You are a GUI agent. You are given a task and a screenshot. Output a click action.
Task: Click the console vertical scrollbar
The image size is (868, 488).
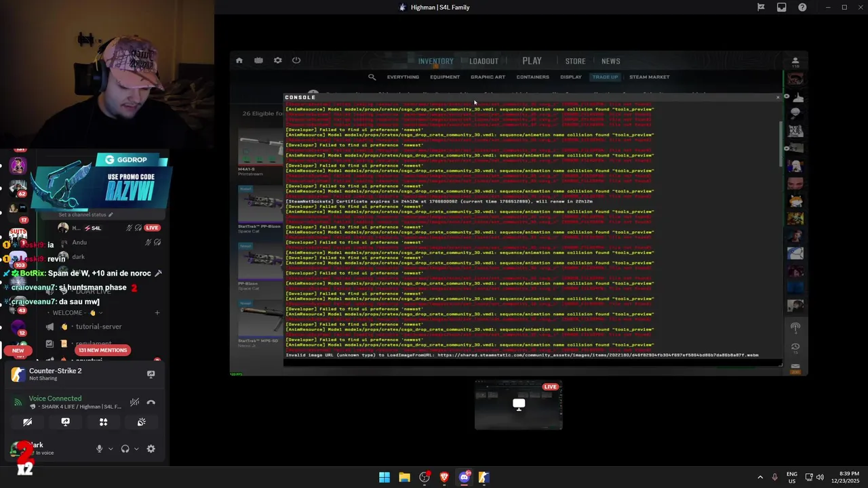coord(780,144)
